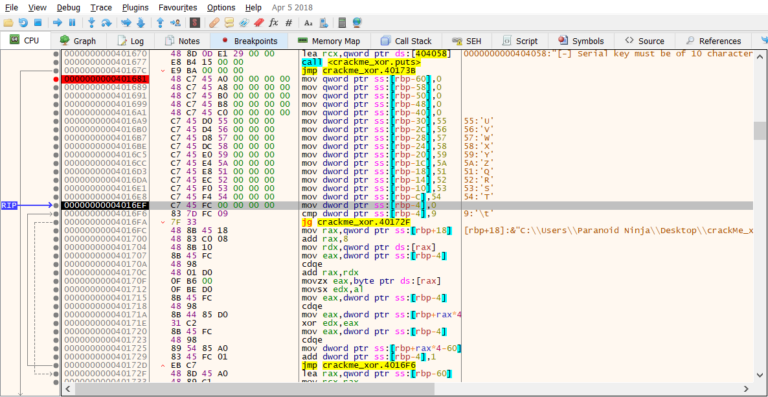Select the CPU tab
The width and height of the screenshot is (768, 397).
25,41
